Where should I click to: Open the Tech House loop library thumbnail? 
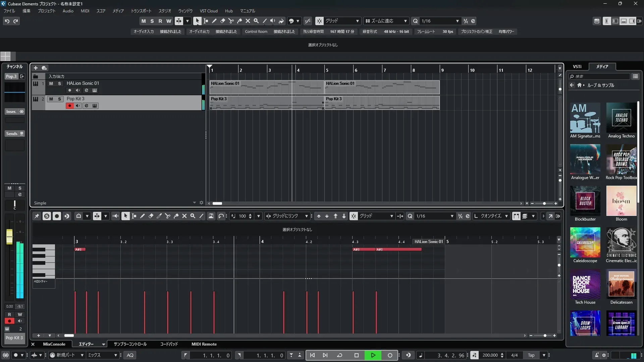pyautogui.click(x=585, y=285)
